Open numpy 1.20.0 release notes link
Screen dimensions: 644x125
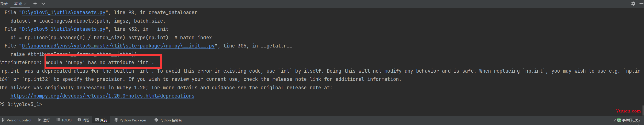pyautogui.click(x=102, y=96)
